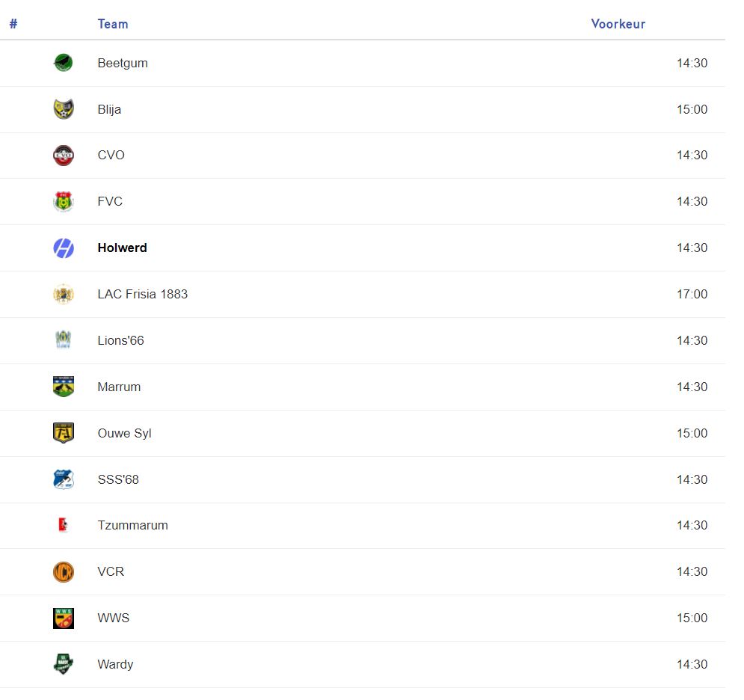Select the Ouwe Syl shield logo
Screen dimensions: 744x700
pyautogui.click(x=64, y=433)
